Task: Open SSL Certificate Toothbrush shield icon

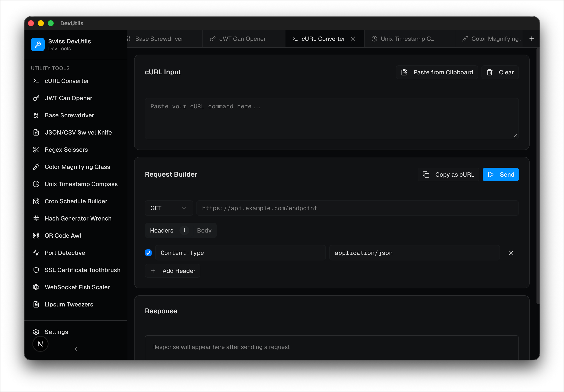Action: [36, 270]
